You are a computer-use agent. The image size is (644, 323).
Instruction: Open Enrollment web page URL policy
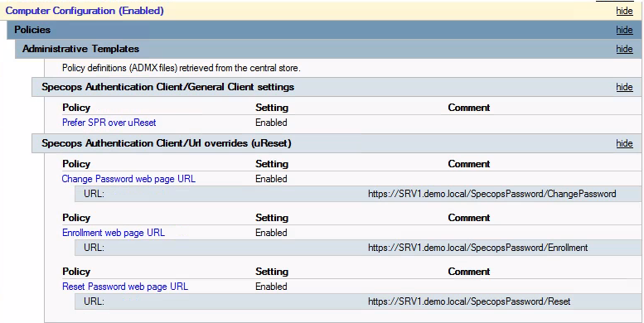click(114, 233)
